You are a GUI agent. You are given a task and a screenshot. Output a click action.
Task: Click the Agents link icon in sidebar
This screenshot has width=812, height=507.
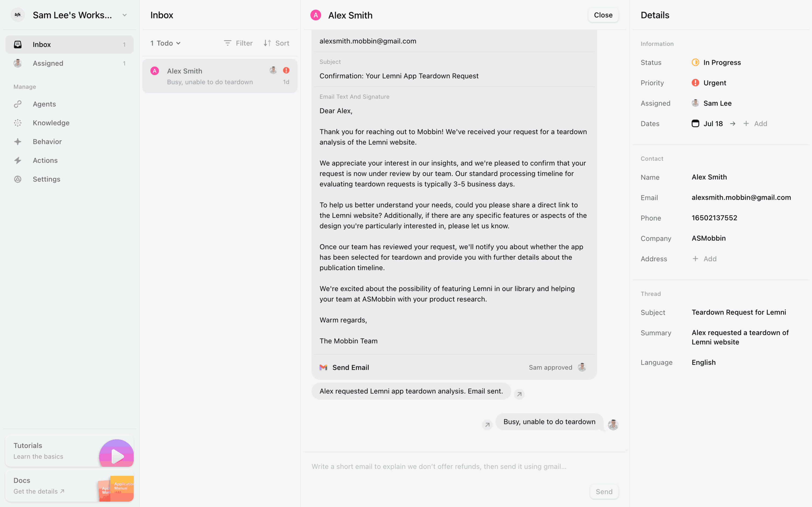point(18,104)
